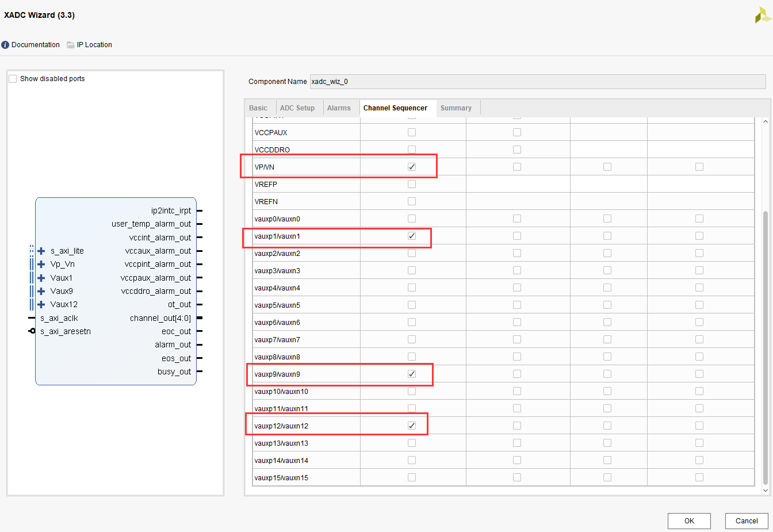773x532 pixels.
Task: Switch to the ADC Setup tab
Action: [x=297, y=108]
